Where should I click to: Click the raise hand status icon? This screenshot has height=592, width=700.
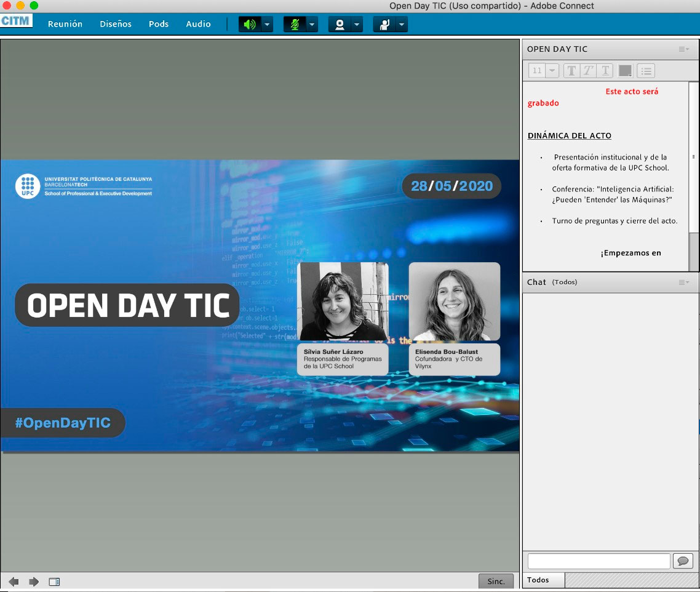tap(384, 25)
